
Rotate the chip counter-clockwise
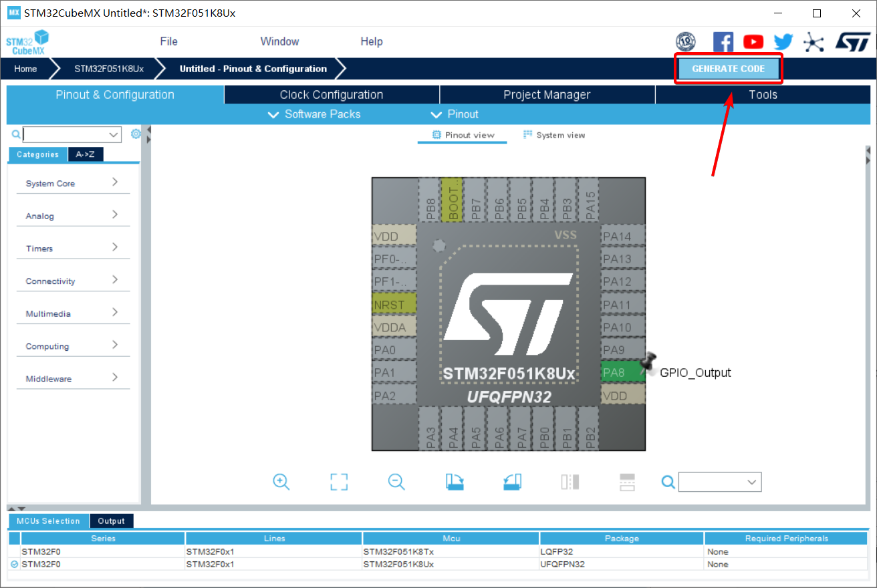(x=512, y=482)
